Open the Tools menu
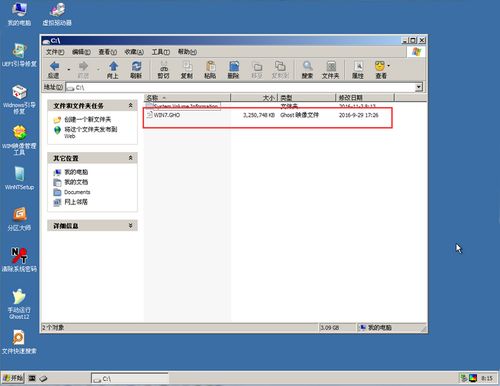This screenshot has height=386, width=500. coord(161,52)
